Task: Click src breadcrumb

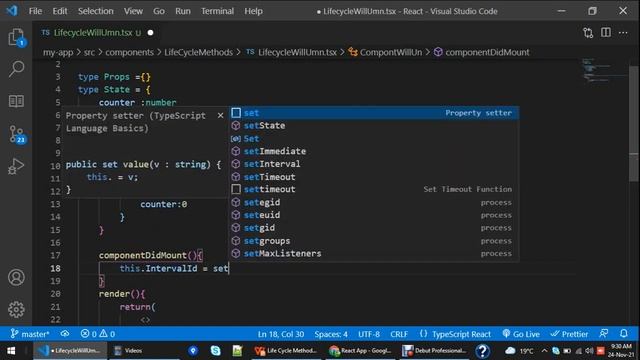Action: pos(89,52)
